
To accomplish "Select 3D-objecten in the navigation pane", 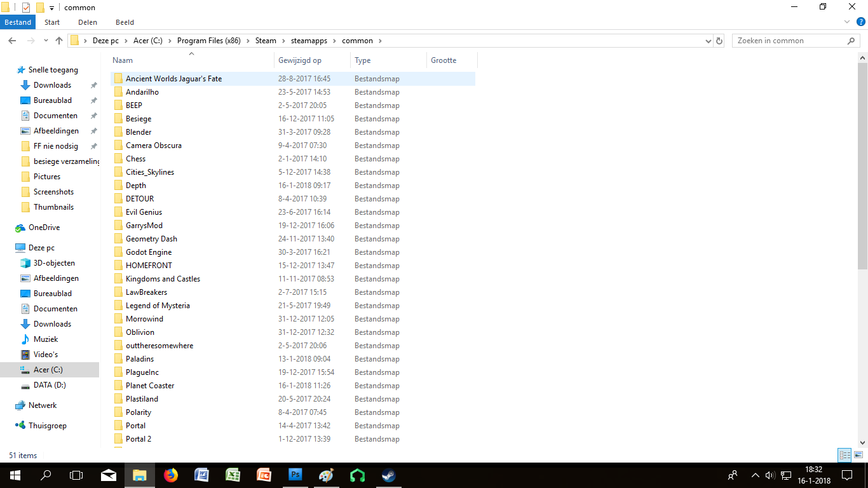I will tap(54, 263).
